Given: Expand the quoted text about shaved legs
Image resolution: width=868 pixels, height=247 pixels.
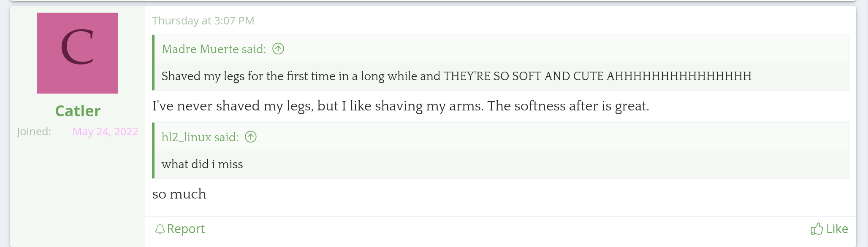Looking at the screenshot, I should pos(456,76).
